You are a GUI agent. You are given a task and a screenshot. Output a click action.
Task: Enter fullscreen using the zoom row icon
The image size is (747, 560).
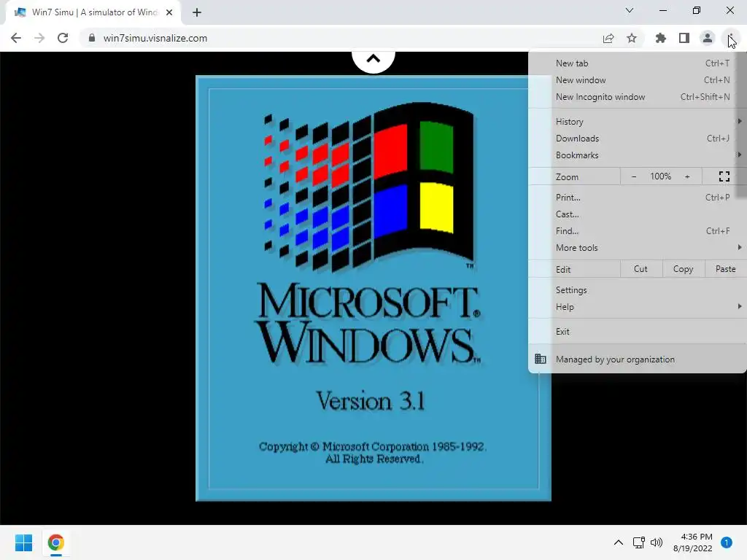(724, 176)
